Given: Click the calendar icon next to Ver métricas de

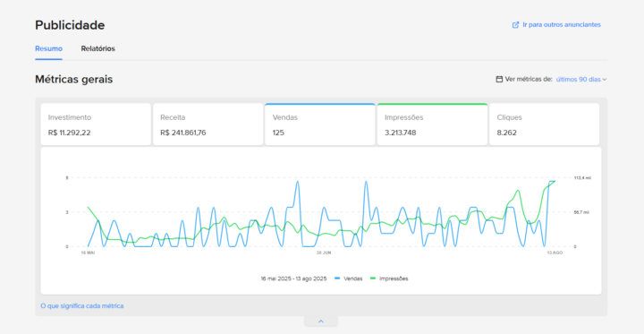Looking at the screenshot, I should click(499, 80).
